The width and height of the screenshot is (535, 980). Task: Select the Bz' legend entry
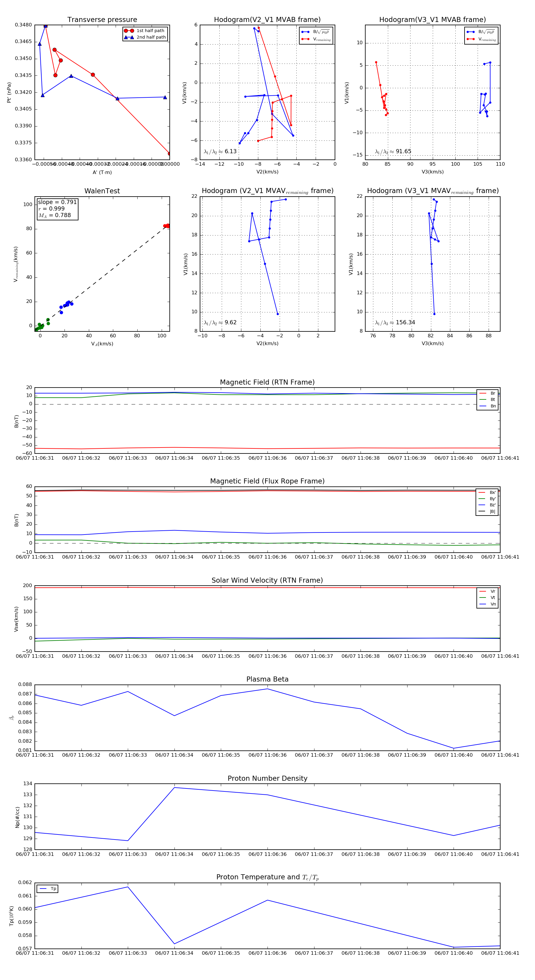(x=487, y=505)
